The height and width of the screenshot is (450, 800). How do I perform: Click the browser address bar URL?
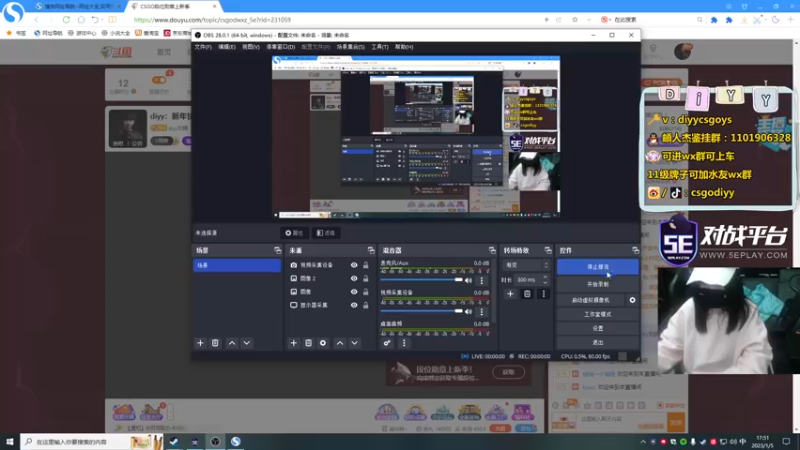pos(212,20)
